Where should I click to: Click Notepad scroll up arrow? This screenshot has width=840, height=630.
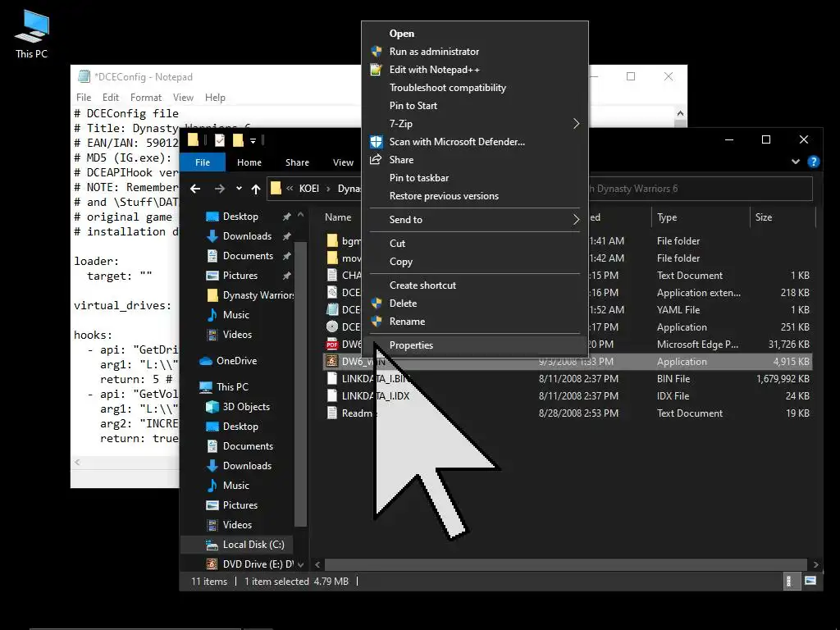(x=680, y=113)
